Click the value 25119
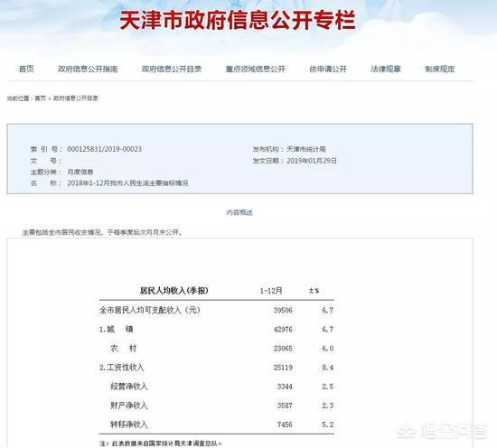Screen dimensions: 497x448 pyautogui.click(x=283, y=368)
